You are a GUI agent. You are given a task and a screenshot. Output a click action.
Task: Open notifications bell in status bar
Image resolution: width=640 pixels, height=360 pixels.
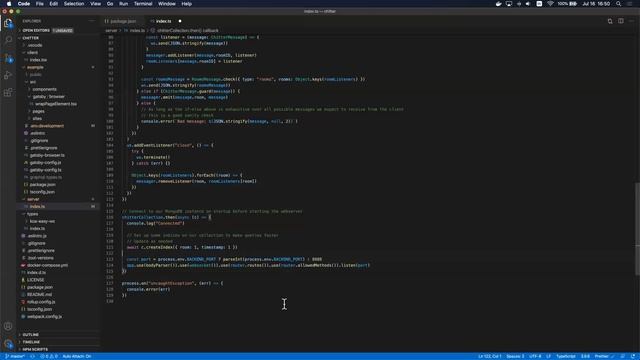click(x=633, y=356)
